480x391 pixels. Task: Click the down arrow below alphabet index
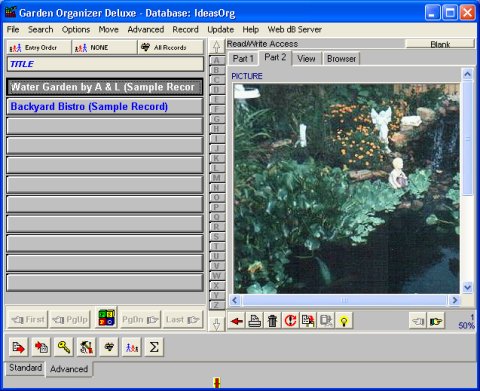pos(217,323)
